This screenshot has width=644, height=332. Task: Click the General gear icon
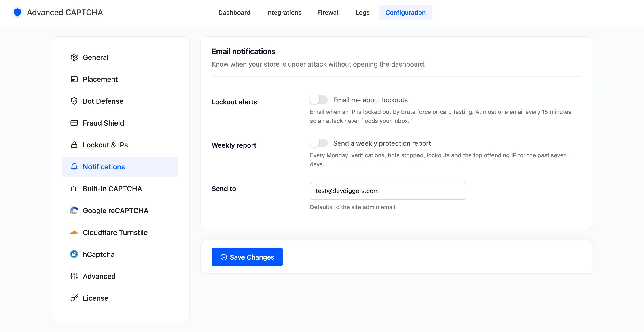[x=74, y=57]
